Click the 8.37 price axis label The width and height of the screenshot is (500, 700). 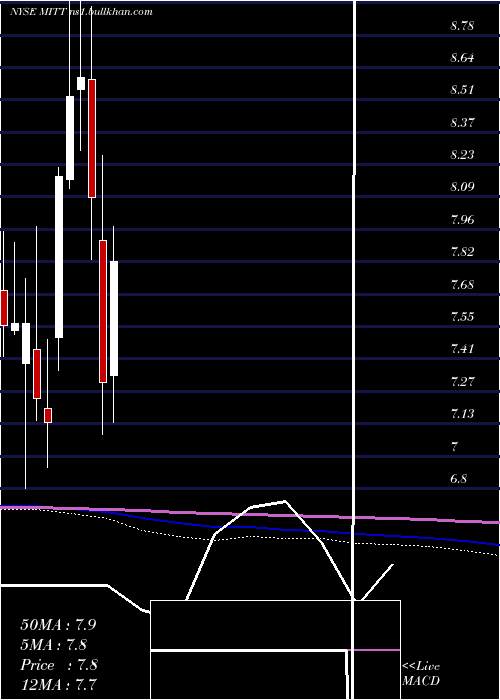click(x=462, y=122)
